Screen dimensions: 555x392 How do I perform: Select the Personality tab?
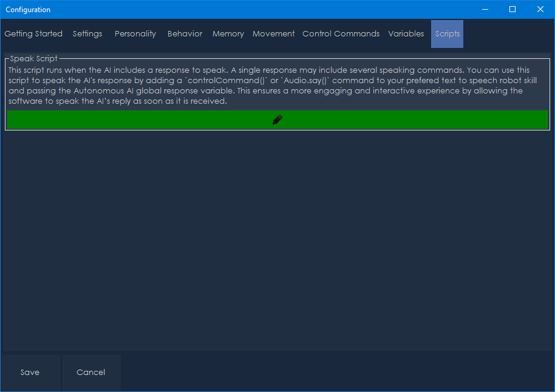pos(135,34)
